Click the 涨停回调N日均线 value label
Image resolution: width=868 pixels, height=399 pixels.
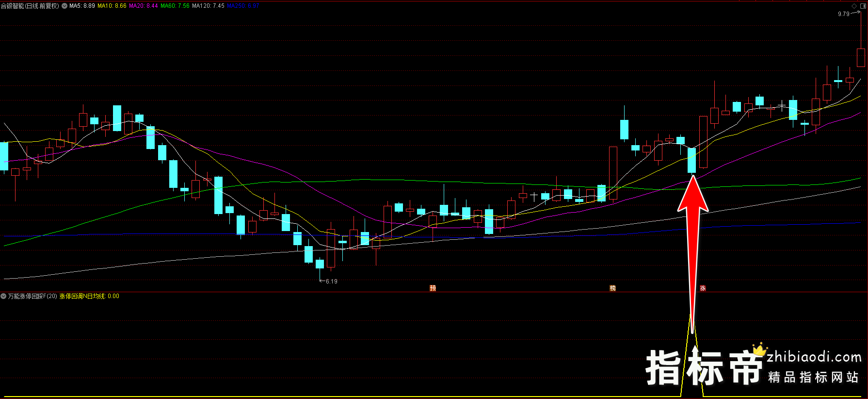pos(89,296)
